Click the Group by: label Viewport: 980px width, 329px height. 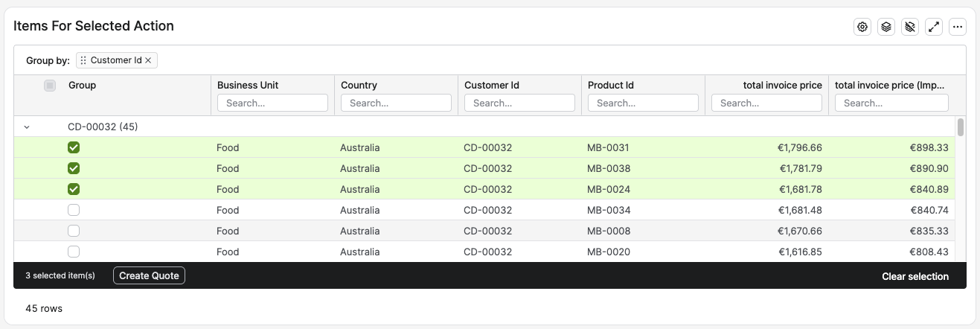coord(48,60)
